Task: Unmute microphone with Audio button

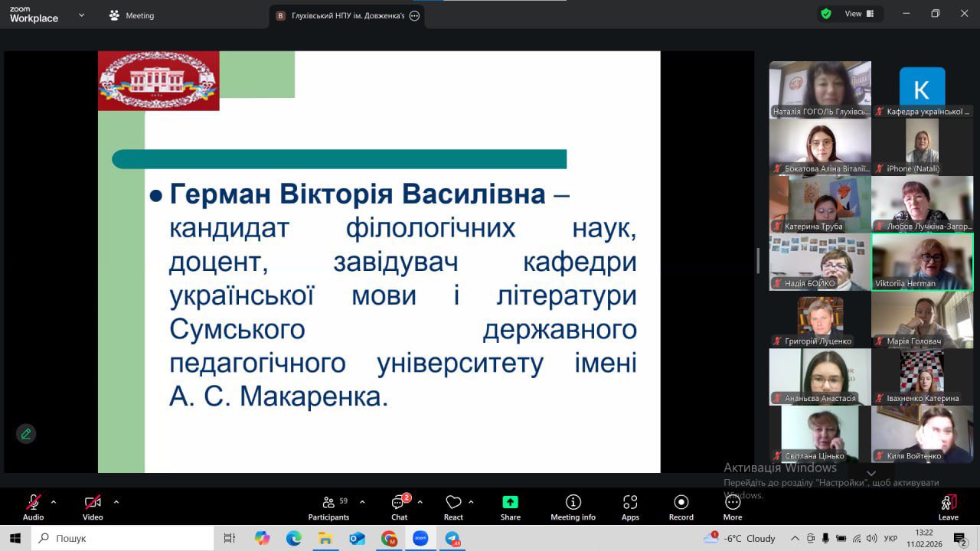Action: click(x=33, y=507)
